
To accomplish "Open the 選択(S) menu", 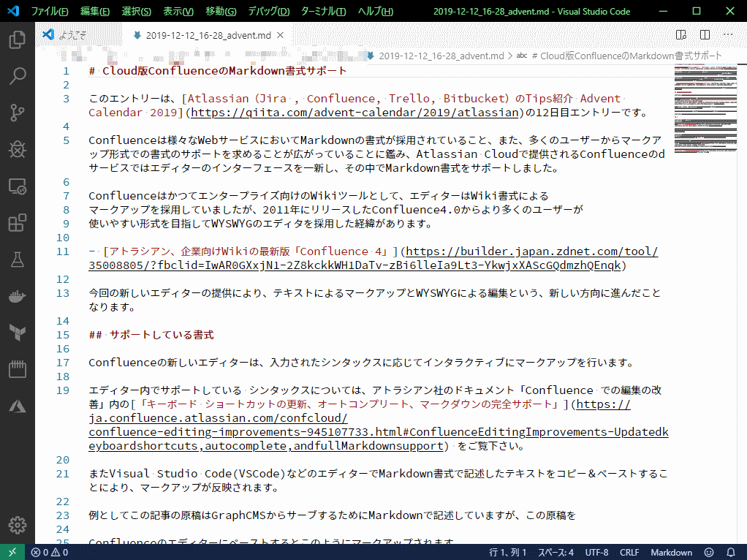I will (136, 11).
